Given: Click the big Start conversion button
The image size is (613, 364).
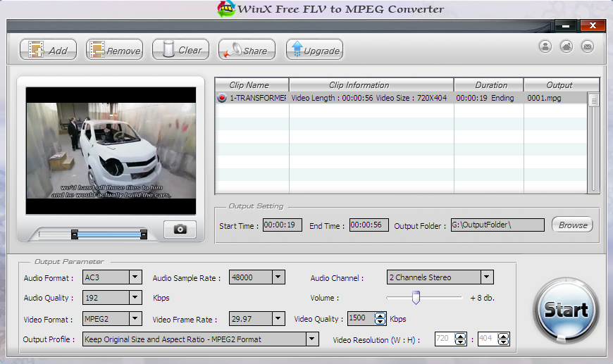Looking at the screenshot, I should 566,310.
